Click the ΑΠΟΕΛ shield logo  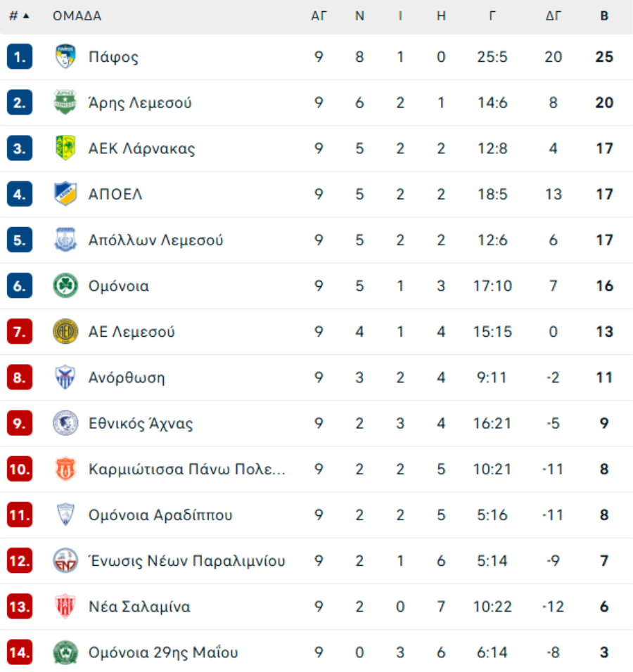coord(65,194)
